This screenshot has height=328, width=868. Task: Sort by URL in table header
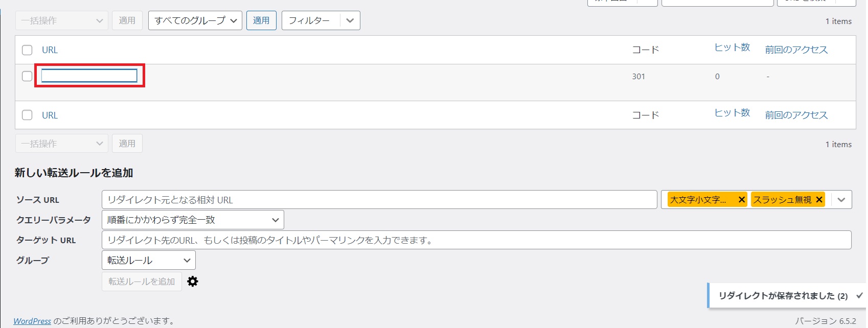[x=50, y=50]
